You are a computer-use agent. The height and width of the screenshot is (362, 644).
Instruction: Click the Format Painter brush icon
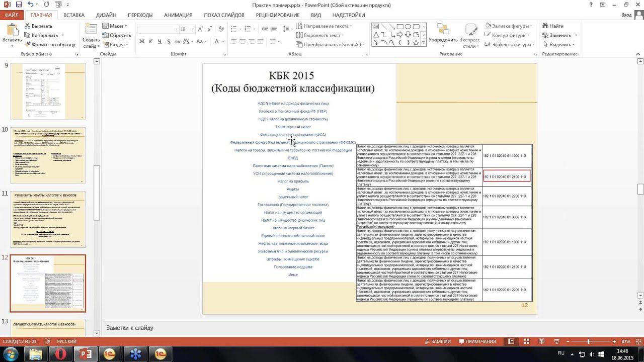coord(27,44)
